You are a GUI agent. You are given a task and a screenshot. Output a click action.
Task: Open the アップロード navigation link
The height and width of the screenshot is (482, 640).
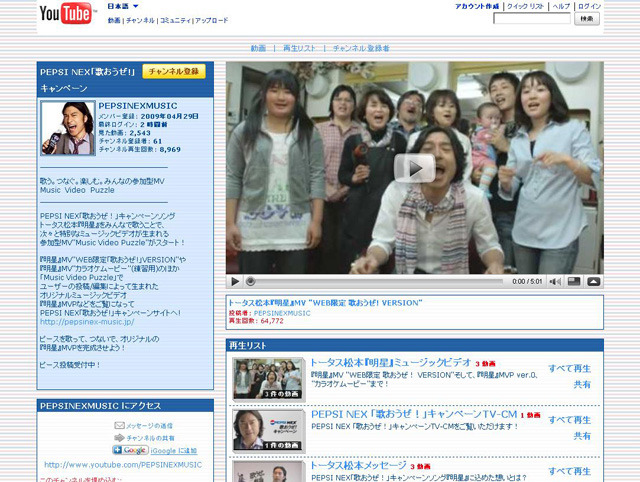click(x=211, y=20)
